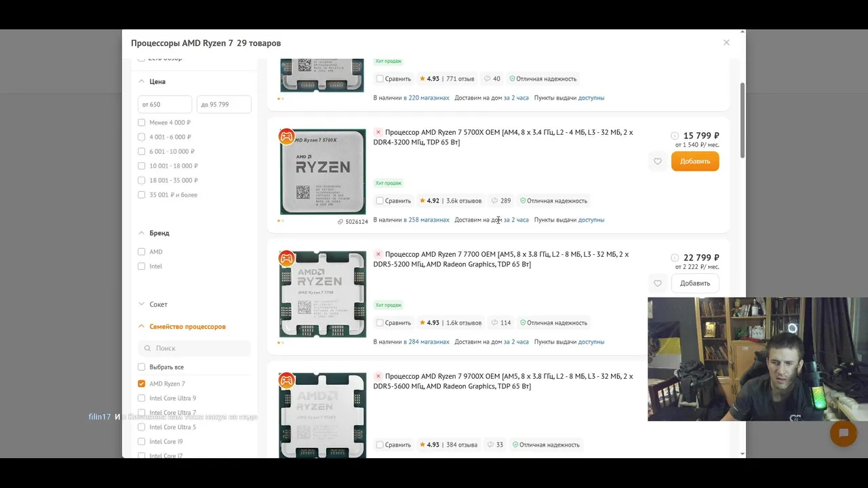This screenshot has height=488, width=868.
Task: Click reliability shield icon for Ryzen 5700X
Action: coord(523,201)
